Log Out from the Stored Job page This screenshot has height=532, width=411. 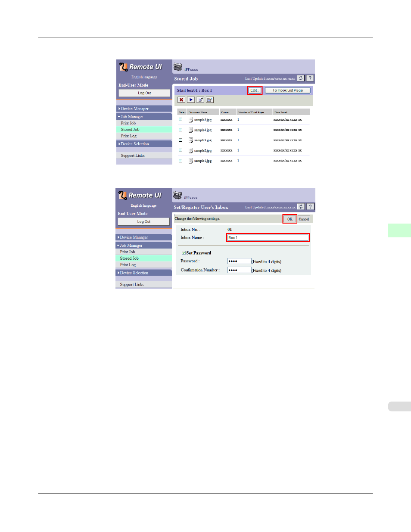tap(144, 93)
